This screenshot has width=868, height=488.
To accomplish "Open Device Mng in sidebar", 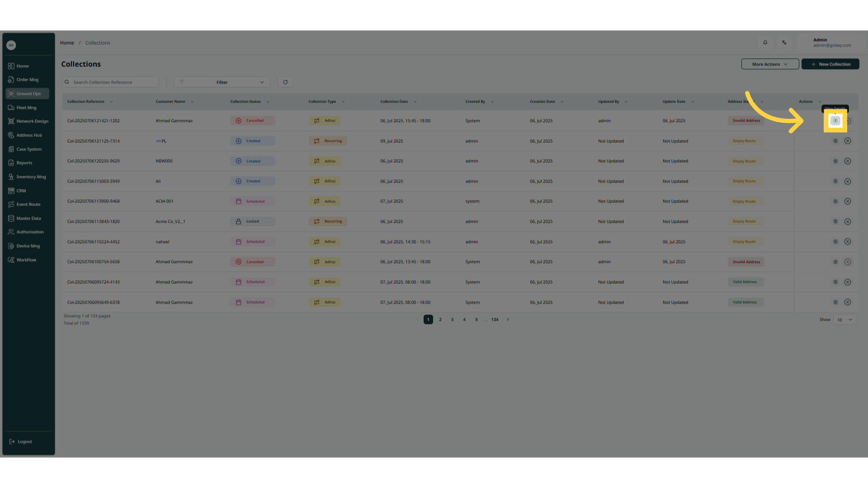I will pyautogui.click(x=24, y=246).
